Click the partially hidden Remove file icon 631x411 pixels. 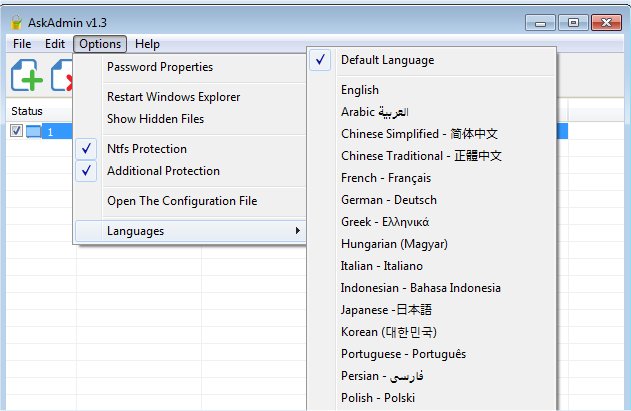tap(62, 76)
